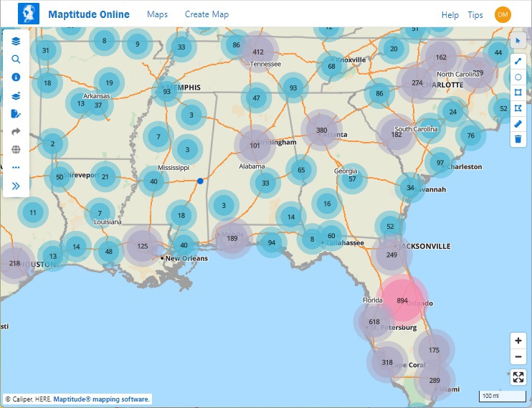
Task: Open the Maps menu item
Action: coord(157,14)
